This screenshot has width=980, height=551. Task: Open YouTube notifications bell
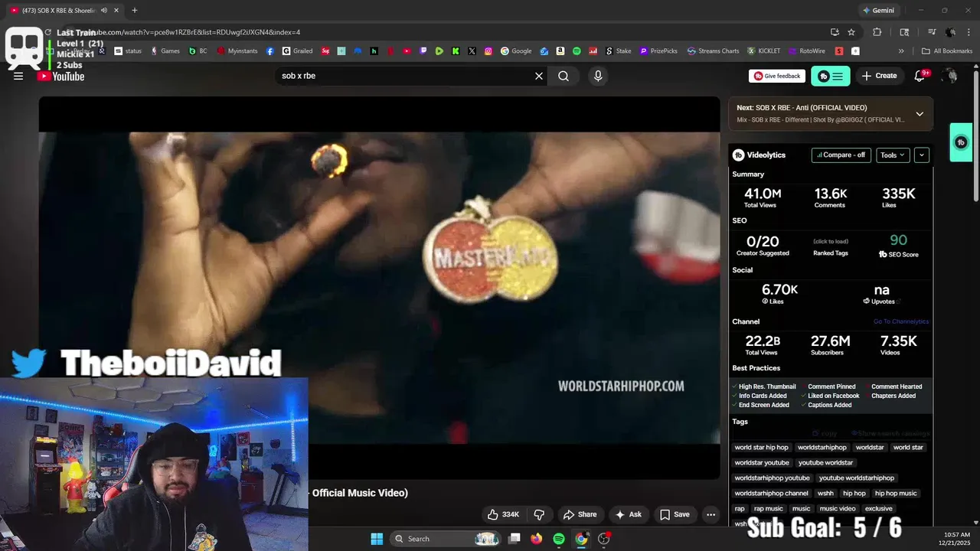point(920,76)
